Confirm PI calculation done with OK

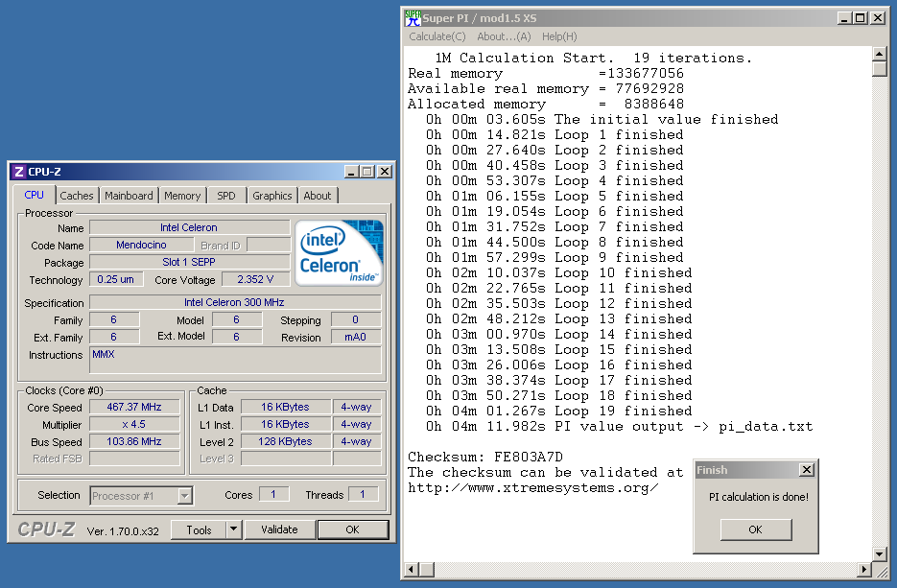(x=755, y=529)
